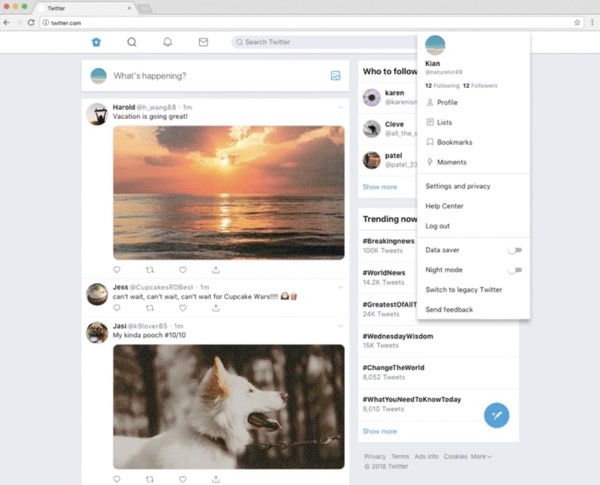Click Jess's cupcake avatar

[x=97, y=294]
